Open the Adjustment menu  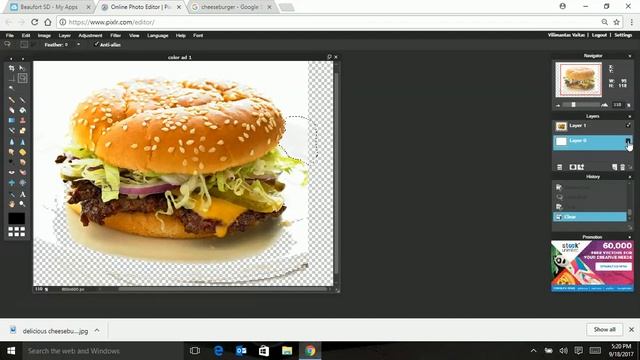[90, 36]
